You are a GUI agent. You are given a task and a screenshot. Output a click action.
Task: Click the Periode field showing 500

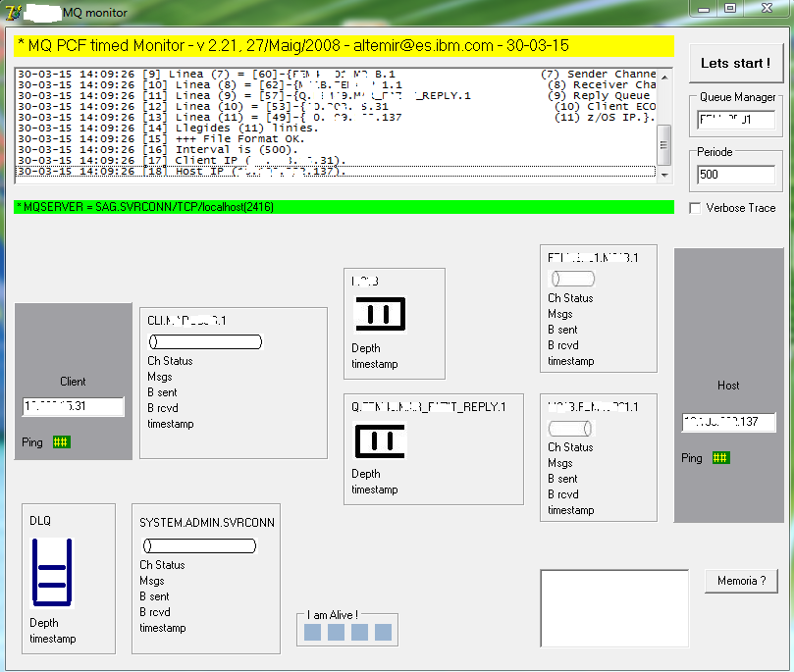(736, 175)
